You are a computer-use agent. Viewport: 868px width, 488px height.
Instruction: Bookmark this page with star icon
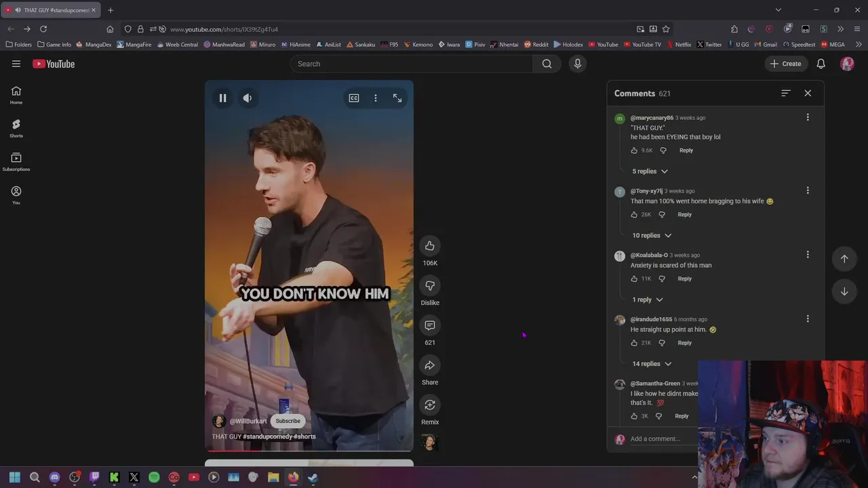tap(666, 29)
